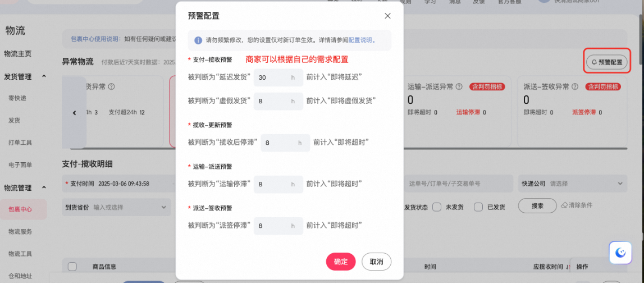Collapse the 物流管理 section

(44, 188)
